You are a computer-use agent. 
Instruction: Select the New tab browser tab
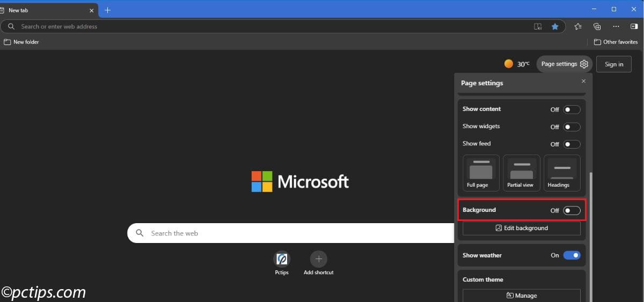pyautogui.click(x=49, y=10)
